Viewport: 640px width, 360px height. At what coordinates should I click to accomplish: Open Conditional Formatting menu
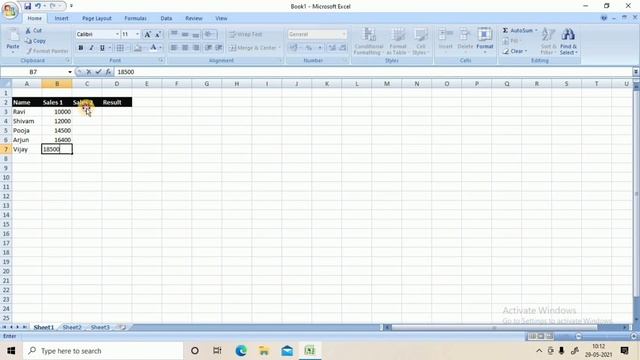(369, 41)
